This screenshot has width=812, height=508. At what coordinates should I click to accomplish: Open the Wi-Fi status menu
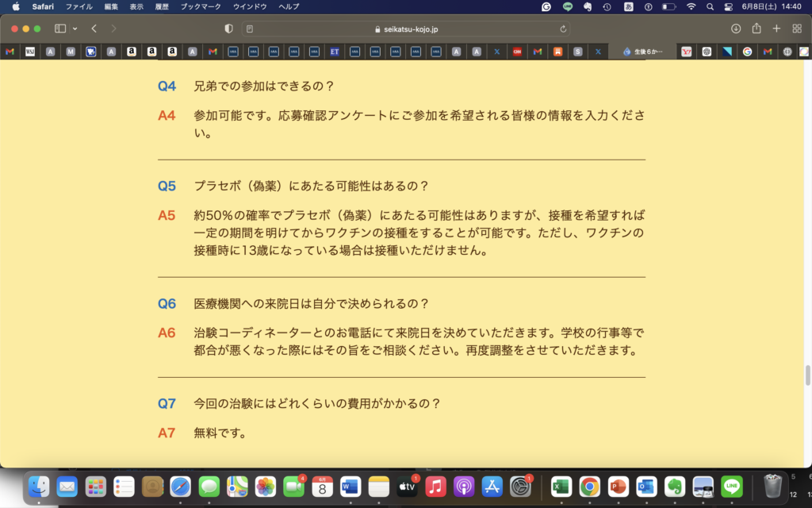(x=691, y=6)
